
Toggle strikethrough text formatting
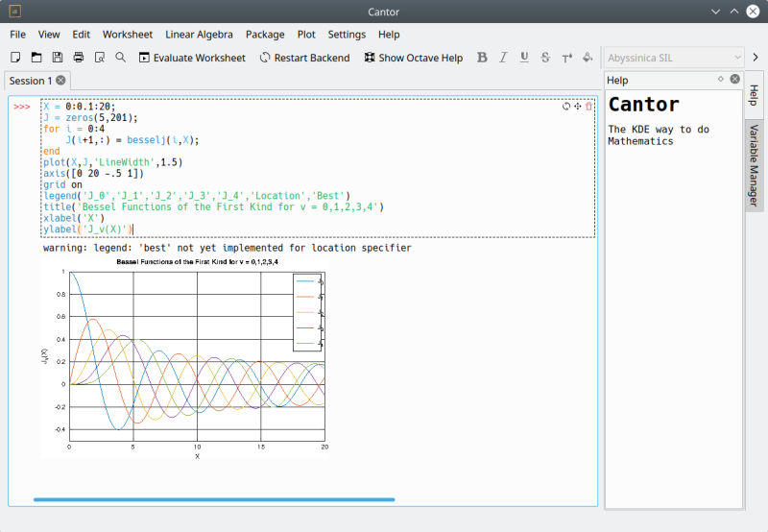pos(545,58)
